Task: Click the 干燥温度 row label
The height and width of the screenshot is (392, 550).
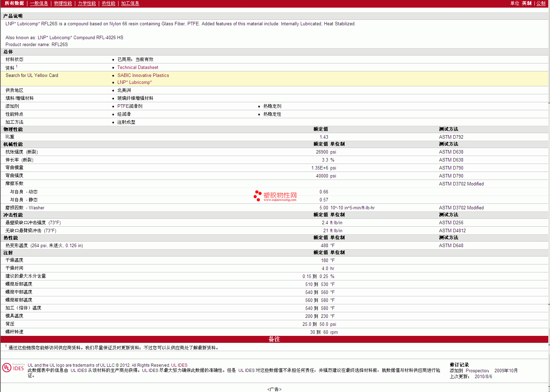Action: pos(14,260)
